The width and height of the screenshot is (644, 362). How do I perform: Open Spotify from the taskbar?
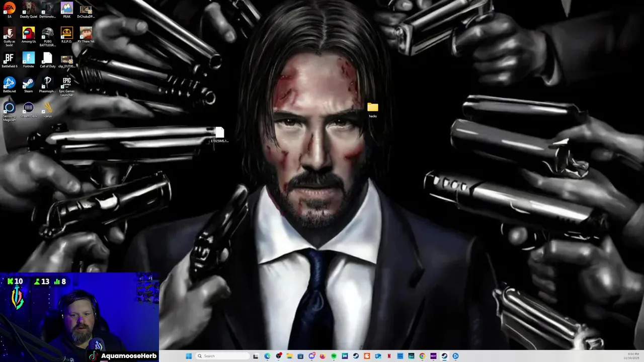334,356
